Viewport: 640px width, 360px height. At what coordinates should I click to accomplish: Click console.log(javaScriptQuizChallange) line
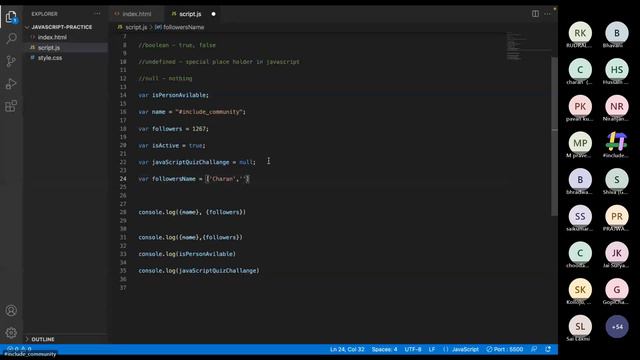(x=199, y=271)
